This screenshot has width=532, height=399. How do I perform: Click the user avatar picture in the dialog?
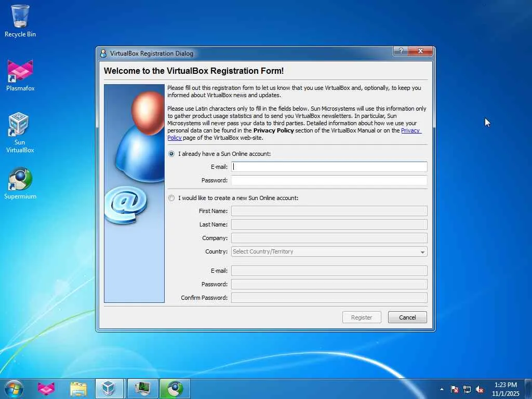[x=135, y=193]
